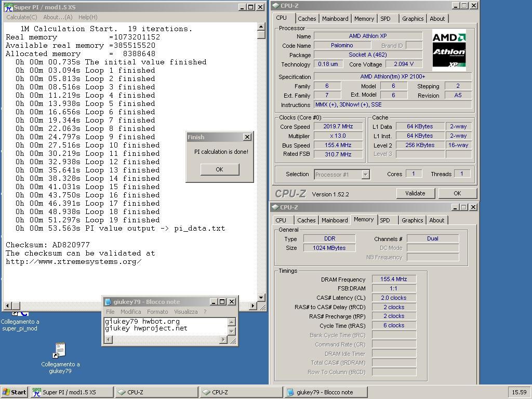Open the Formato menu in Blocco note
Viewport: 532px width, 399px height.
(x=157, y=312)
